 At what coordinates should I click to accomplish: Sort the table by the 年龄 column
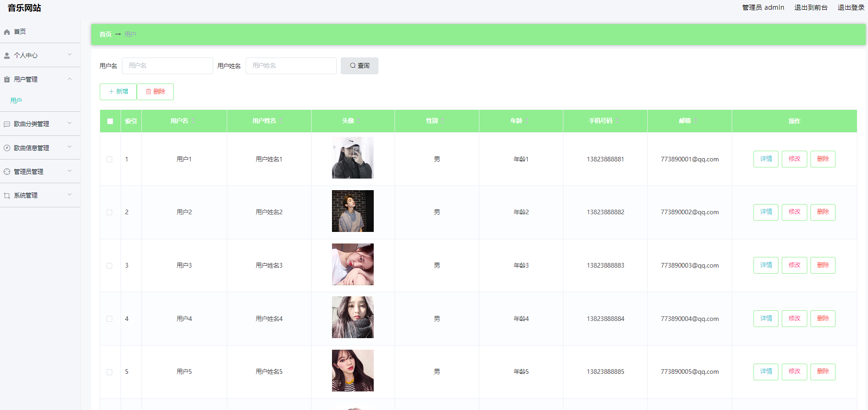[527, 121]
